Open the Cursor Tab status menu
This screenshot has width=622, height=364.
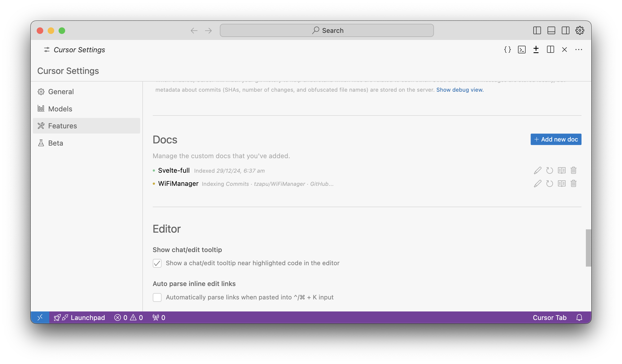coord(549,317)
